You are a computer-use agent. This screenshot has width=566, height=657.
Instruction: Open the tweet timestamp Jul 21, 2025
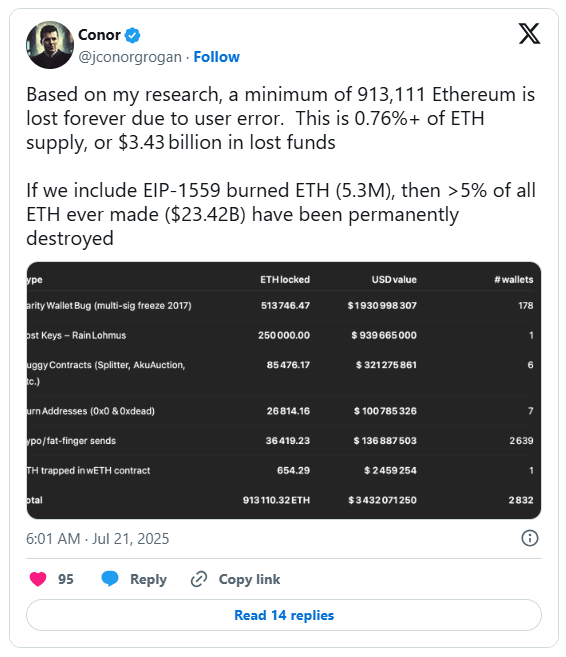(x=98, y=538)
